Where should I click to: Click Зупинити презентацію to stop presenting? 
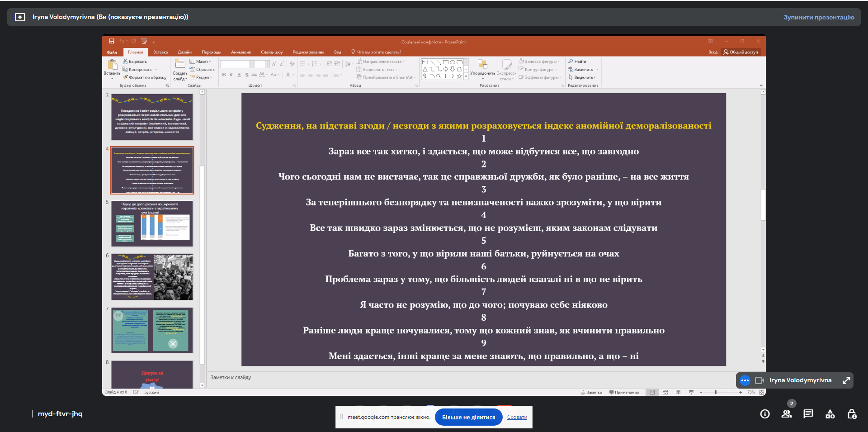pos(819,17)
